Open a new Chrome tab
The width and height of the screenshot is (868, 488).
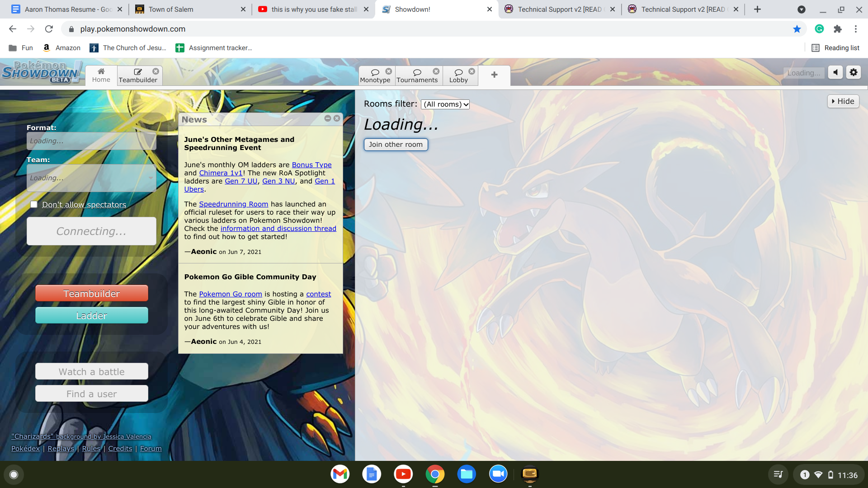(757, 9)
